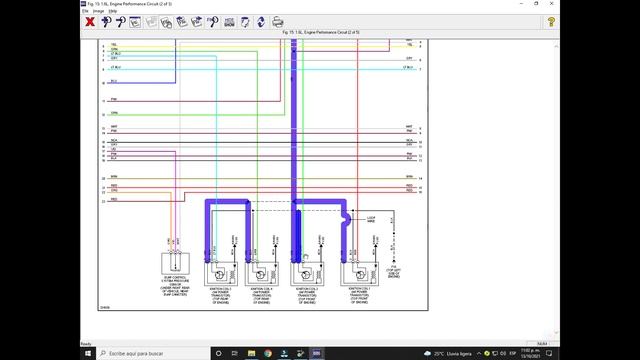The image size is (640, 360).
Task: Restore down the wiring diagram window
Action: [x=536, y=4]
